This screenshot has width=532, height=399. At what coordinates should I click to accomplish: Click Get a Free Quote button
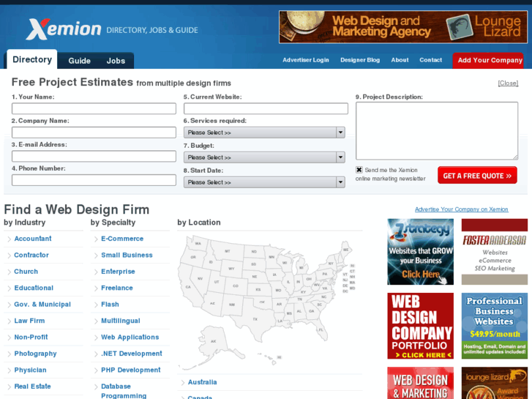pyautogui.click(x=477, y=175)
